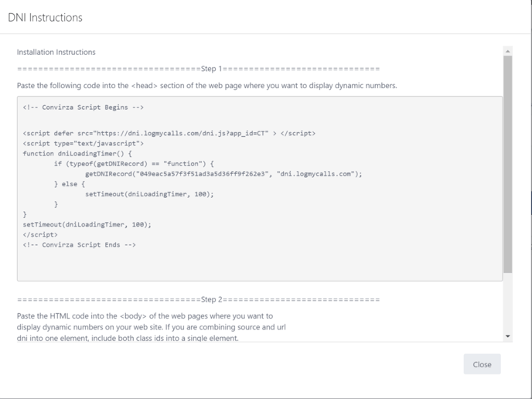Click the 'Paste the HTML code' paragraph

[152, 327]
